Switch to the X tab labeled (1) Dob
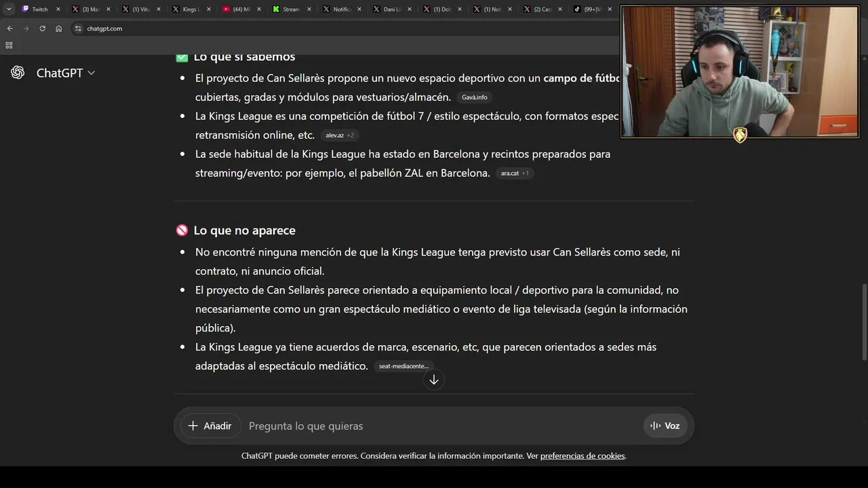Screen dimensions: 868x488 (441, 9)
